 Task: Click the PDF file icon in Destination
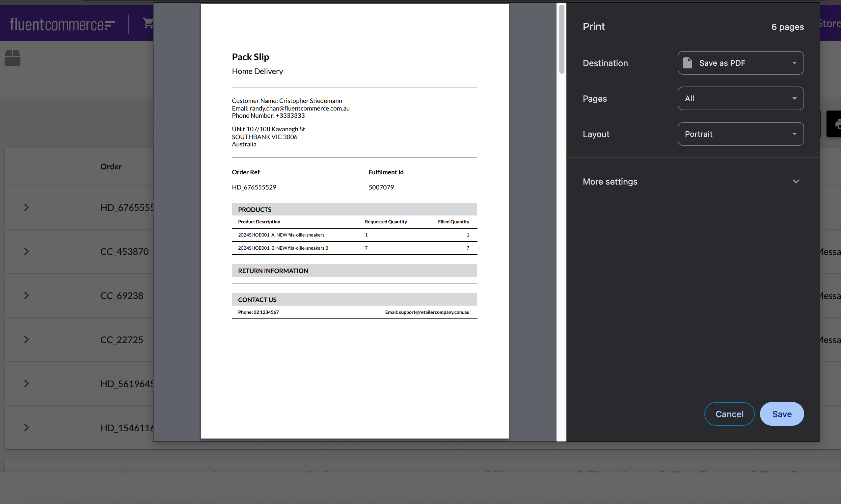[687, 63]
